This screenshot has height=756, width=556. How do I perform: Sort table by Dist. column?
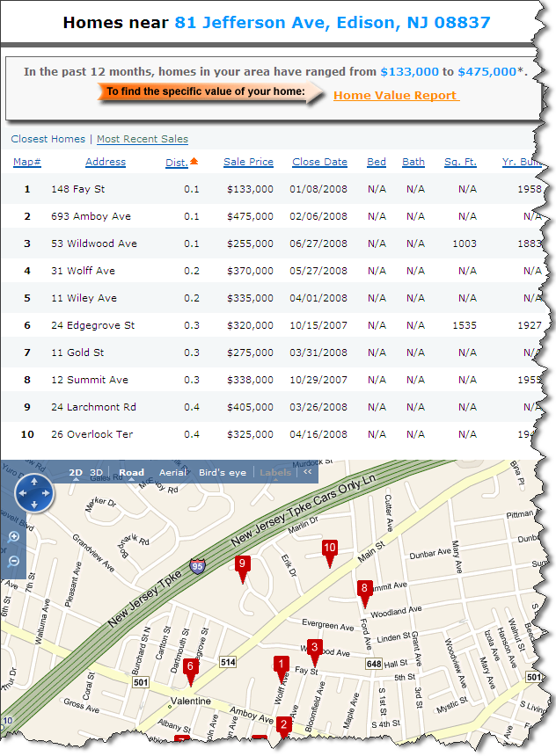point(177,163)
